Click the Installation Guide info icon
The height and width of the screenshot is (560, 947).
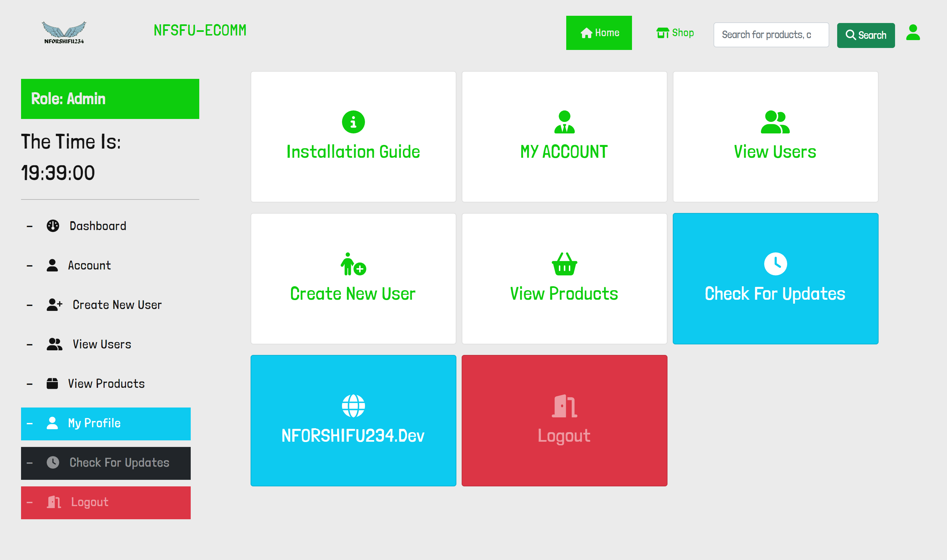[353, 122]
